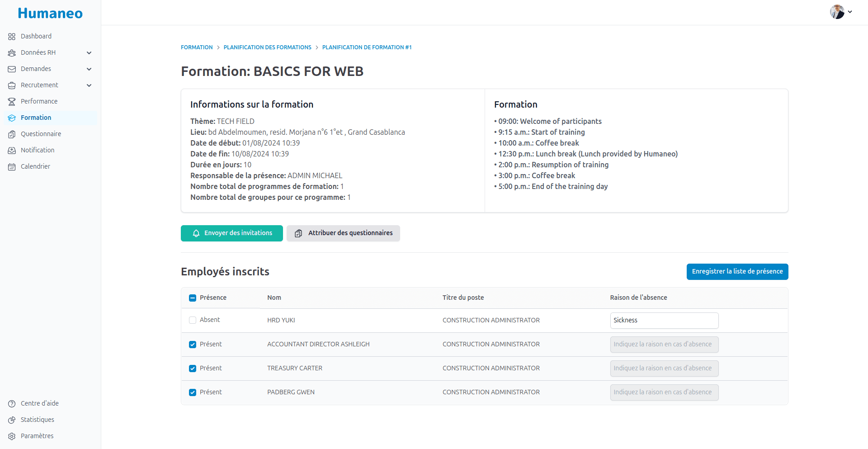This screenshot has width=868, height=449.
Task: Follow the Planification des formations breadcrumb
Action: [267, 47]
